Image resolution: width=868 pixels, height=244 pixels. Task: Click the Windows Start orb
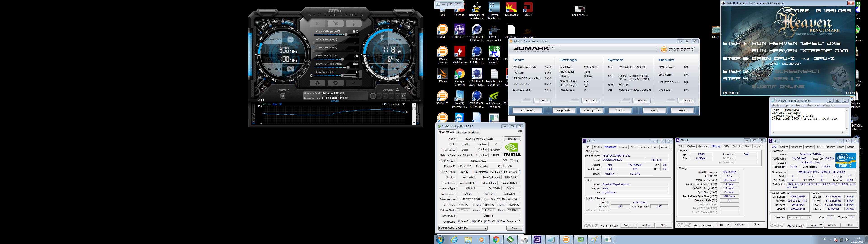pyautogui.click(x=440, y=240)
